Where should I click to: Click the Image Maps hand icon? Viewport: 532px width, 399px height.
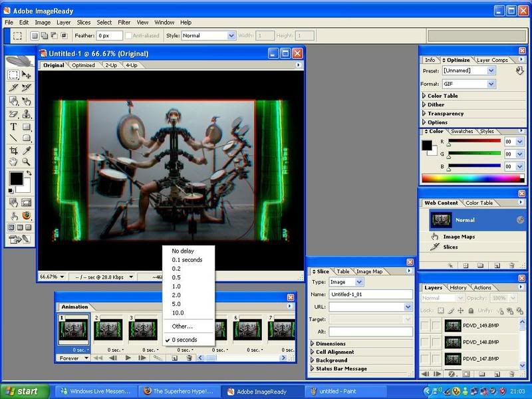pos(435,237)
